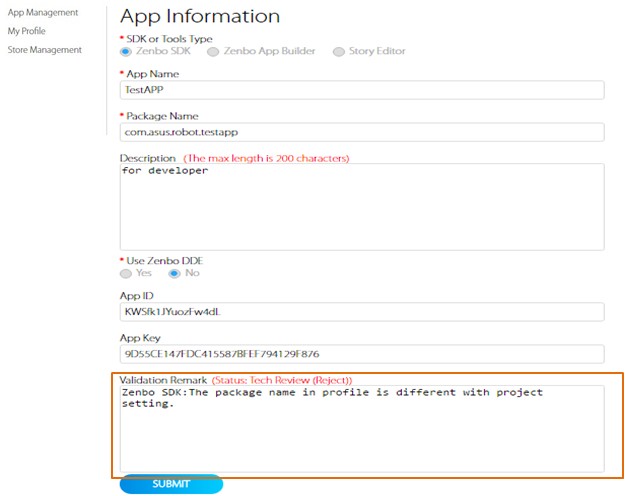Click the Description label
The width and height of the screenshot is (632, 496).
tap(148, 158)
